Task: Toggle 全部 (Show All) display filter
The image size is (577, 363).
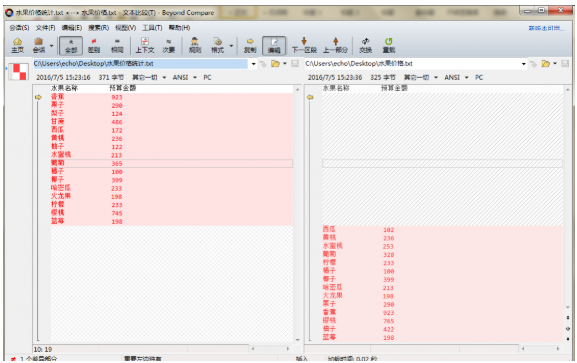Action: click(71, 46)
